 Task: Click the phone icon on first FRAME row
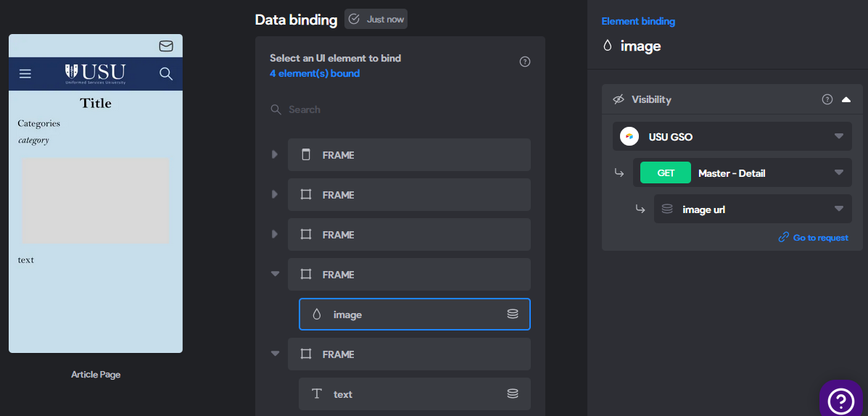tap(305, 155)
